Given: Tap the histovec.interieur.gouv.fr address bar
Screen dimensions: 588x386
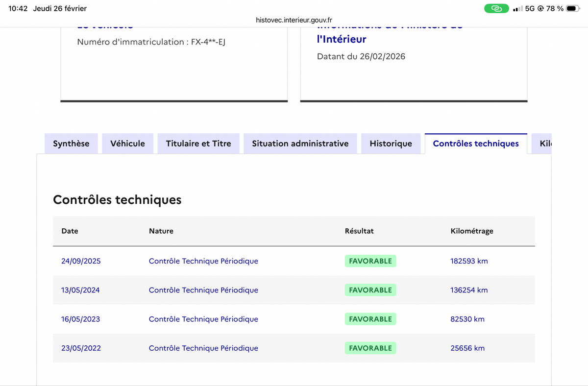Looking at the screenshot, I should point(294,20).
